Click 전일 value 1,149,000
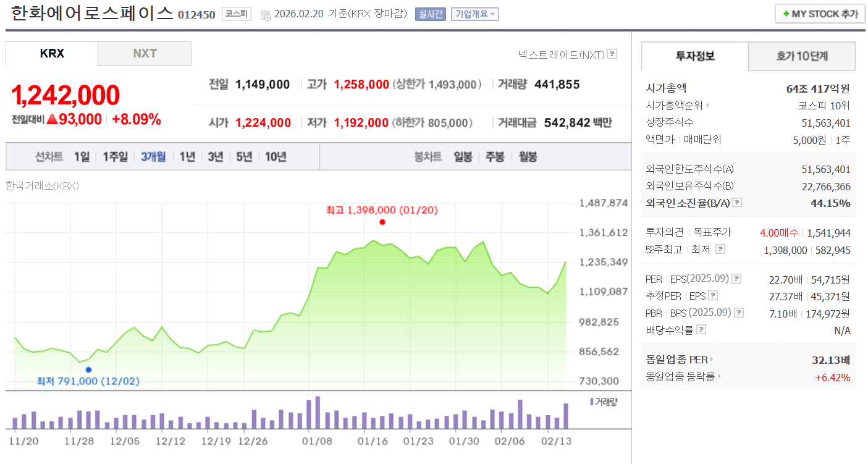The width and height of the screenshot is (868, 464). coord(263,85)
